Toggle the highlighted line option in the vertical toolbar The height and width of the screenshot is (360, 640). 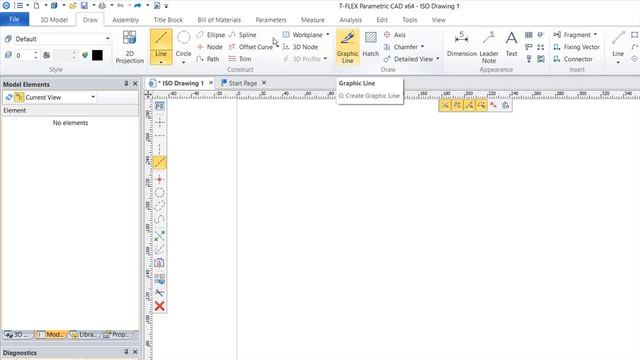160,162
